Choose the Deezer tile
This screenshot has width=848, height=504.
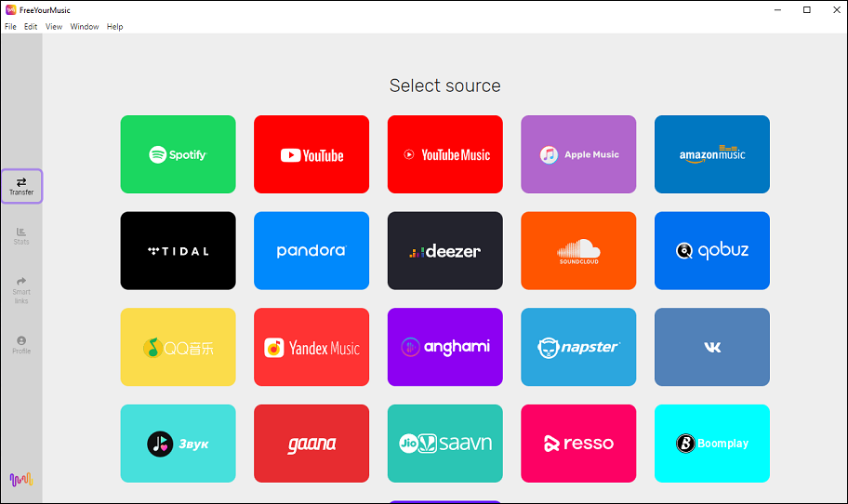445,250
